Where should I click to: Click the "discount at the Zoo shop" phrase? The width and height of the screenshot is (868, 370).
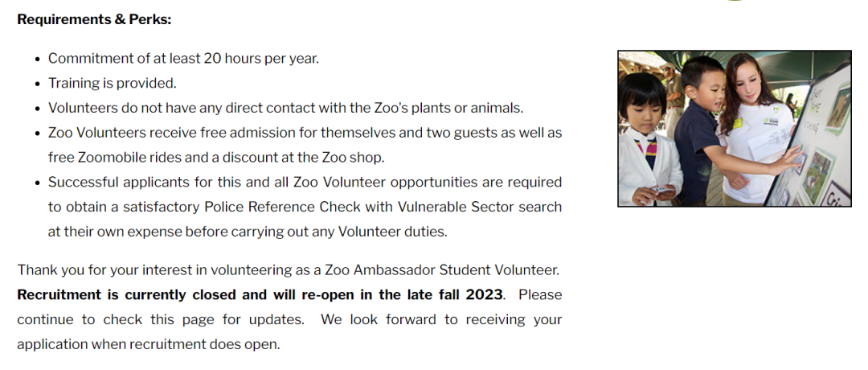click(313, 158)
